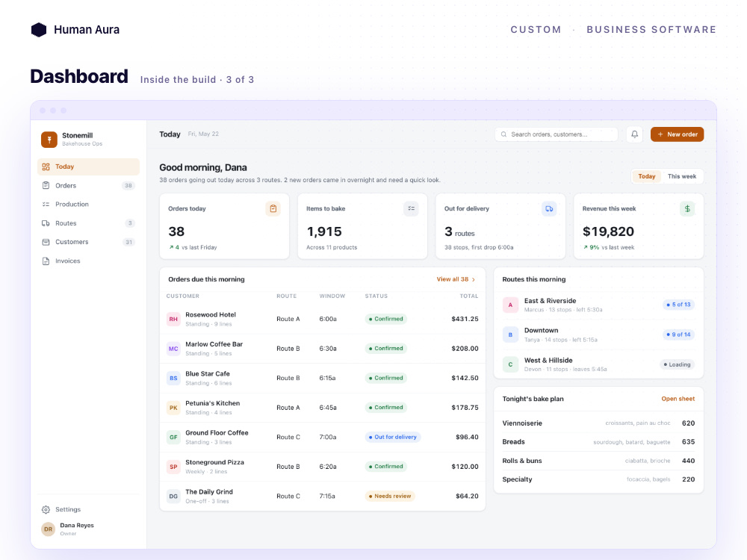Click the Invoices document icon in sidebar

46,261
